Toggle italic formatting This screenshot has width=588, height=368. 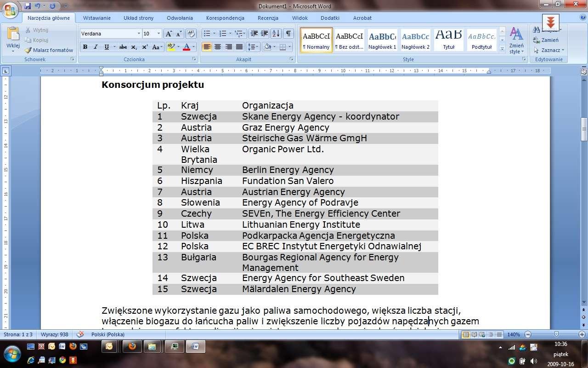tap(96, 47)
